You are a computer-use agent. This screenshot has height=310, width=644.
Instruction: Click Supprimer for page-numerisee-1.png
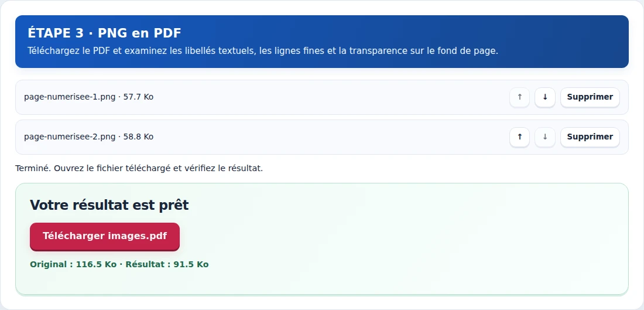(x=590, y=97)
